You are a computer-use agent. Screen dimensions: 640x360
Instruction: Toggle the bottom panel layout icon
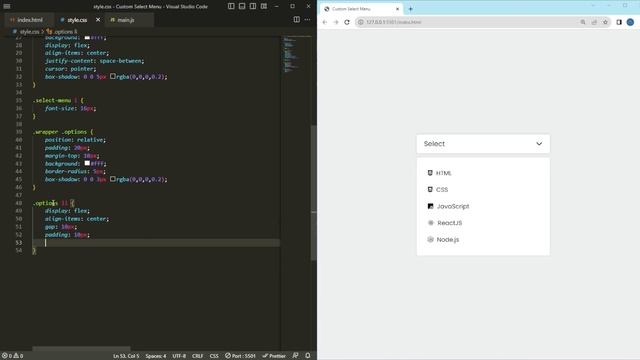[242, 6]
